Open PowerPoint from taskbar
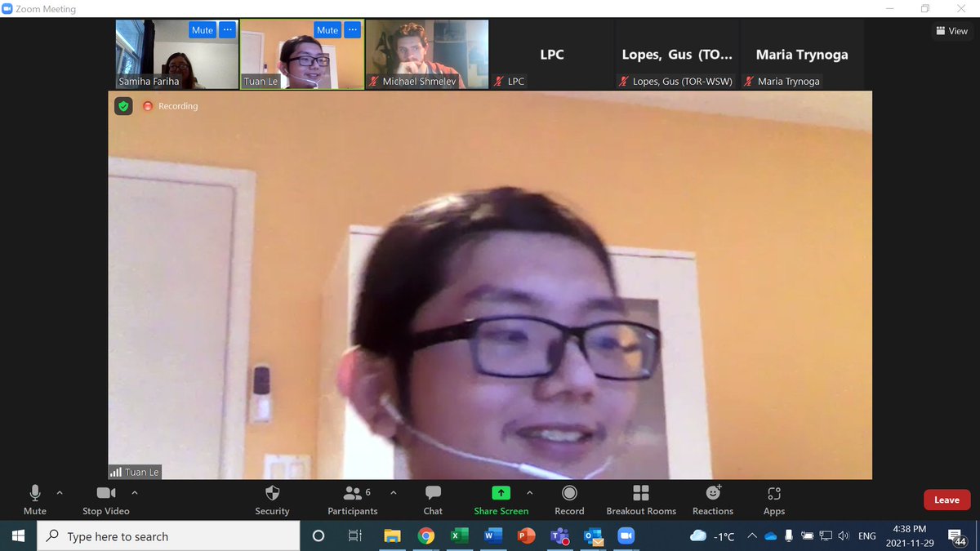The height and width of the screenshot is (551, 980). click(x=526, y=536)
